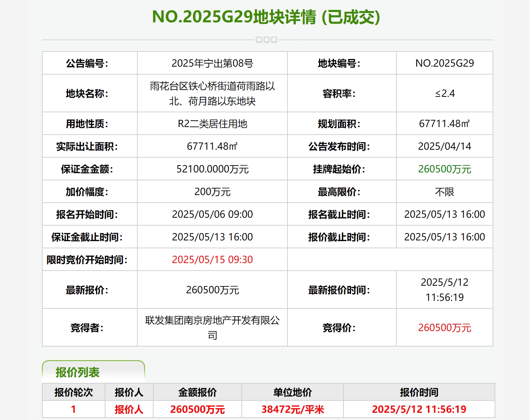This screenshot has width=530, height=420.
Task: Click the land use value R2二类居住用地
Action: (212, 124)
